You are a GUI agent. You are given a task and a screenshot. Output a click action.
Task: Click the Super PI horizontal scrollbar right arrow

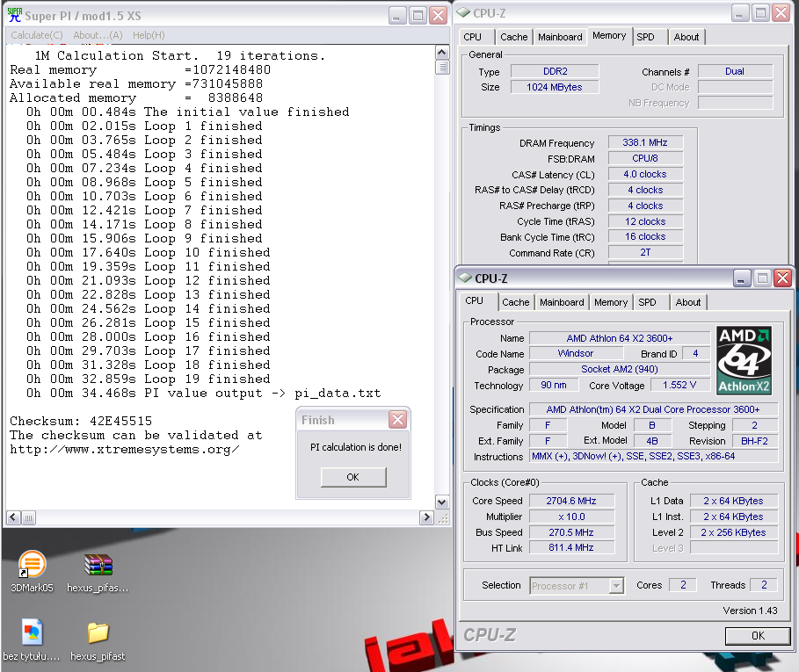pos(426,517)
